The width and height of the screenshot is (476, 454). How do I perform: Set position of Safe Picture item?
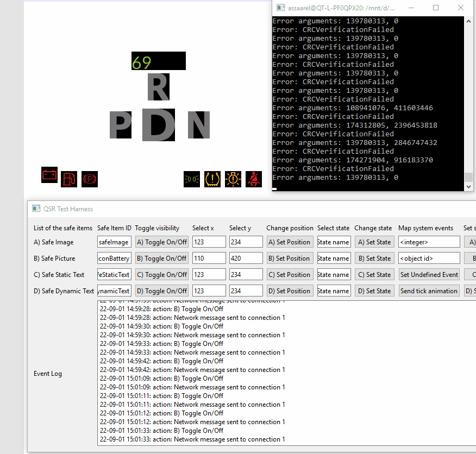coord(290,258)
